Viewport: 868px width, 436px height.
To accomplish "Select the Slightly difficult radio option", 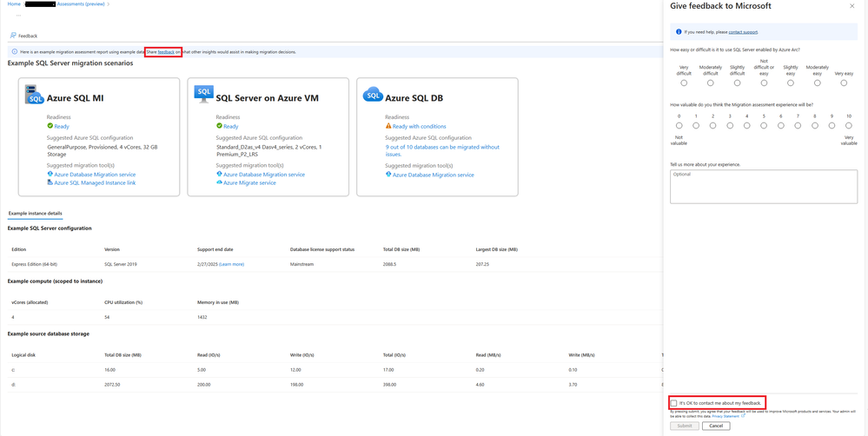I will tap(738, 83).
